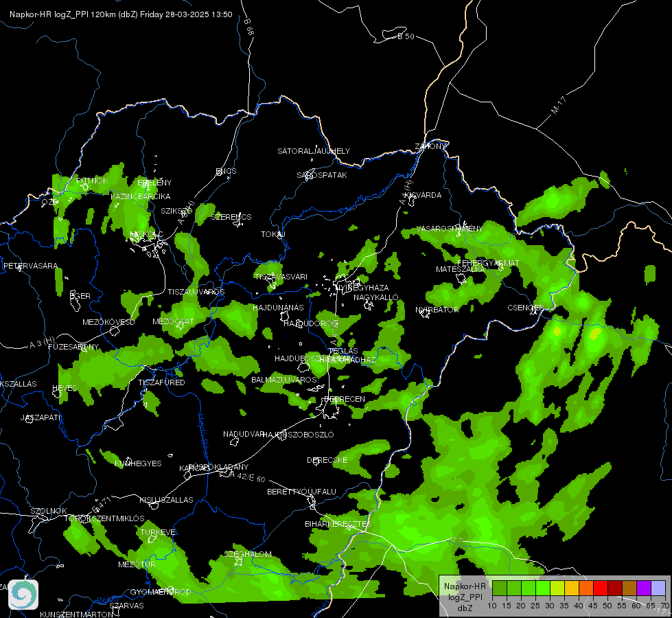Click the MISKOLC city label
Screen dimensions: 672x618
point(146,234)
